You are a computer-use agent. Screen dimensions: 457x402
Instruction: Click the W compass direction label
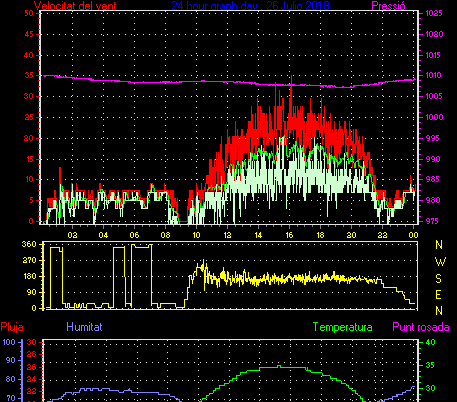point(440,262)
